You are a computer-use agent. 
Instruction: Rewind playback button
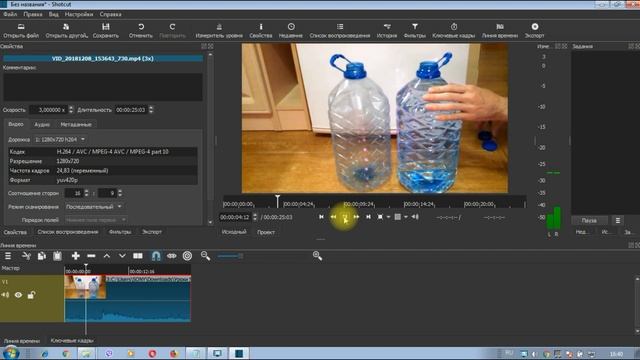[333, 217]
